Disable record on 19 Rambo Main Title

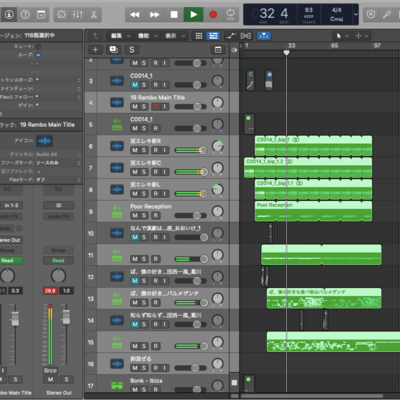coord(155,107)
